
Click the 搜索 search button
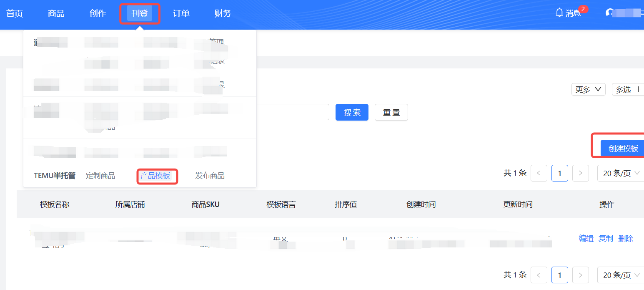(x=351, y=112)
